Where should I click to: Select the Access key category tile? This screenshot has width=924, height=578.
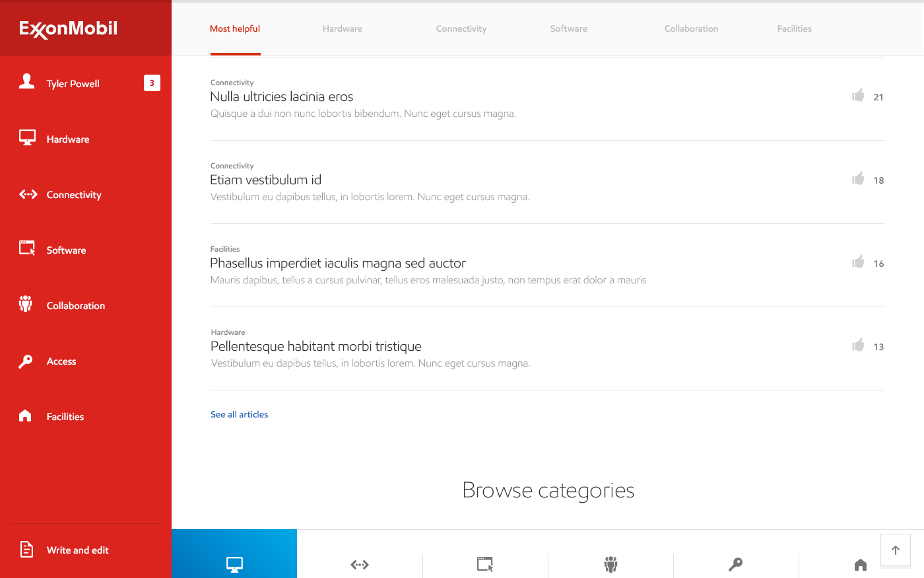(x=736, y=554)
